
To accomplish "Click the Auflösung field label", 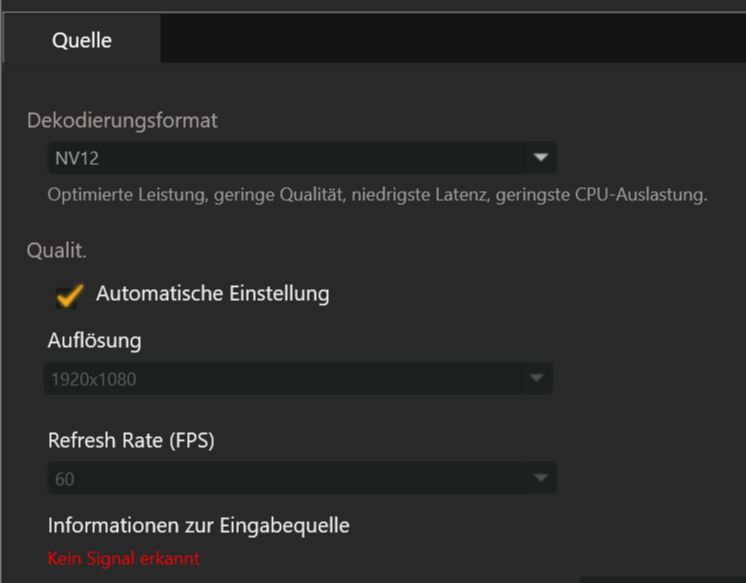I will point(94,340).
